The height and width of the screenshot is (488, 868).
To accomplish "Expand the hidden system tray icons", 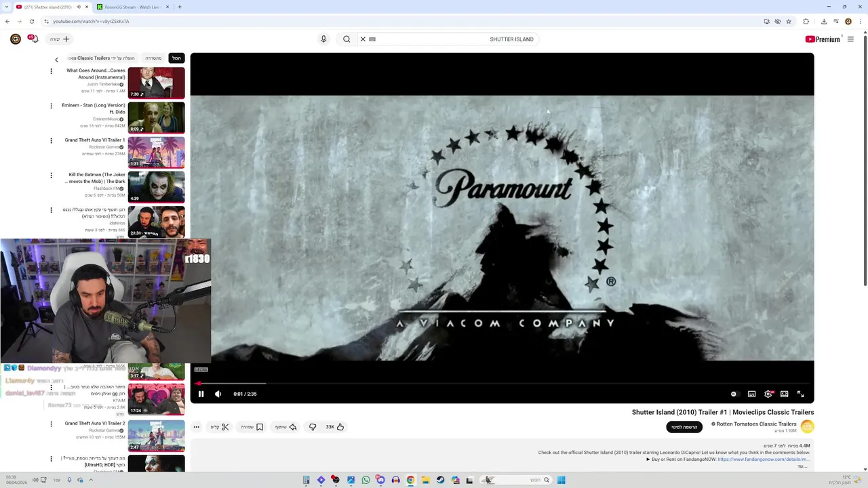I will click(x=92, y=481).
